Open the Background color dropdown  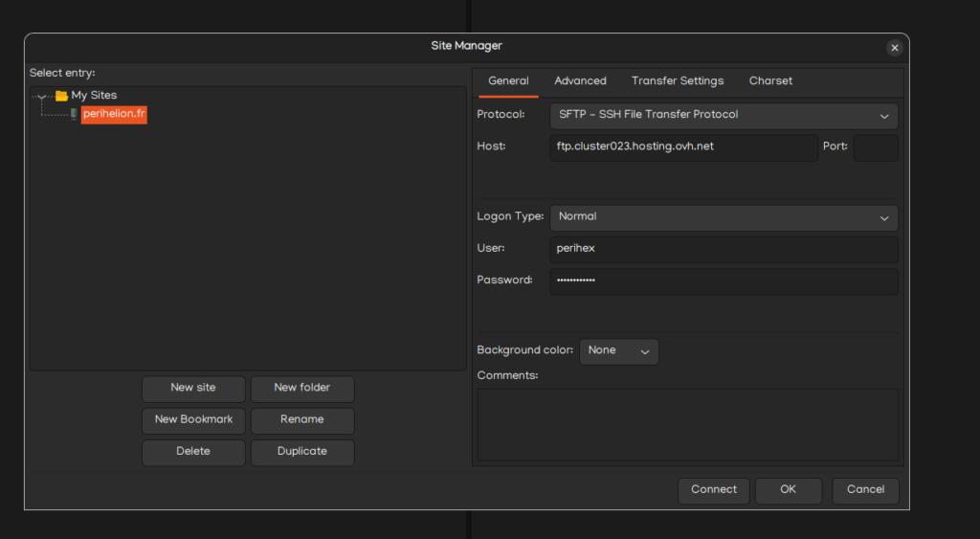pos(619,351)
